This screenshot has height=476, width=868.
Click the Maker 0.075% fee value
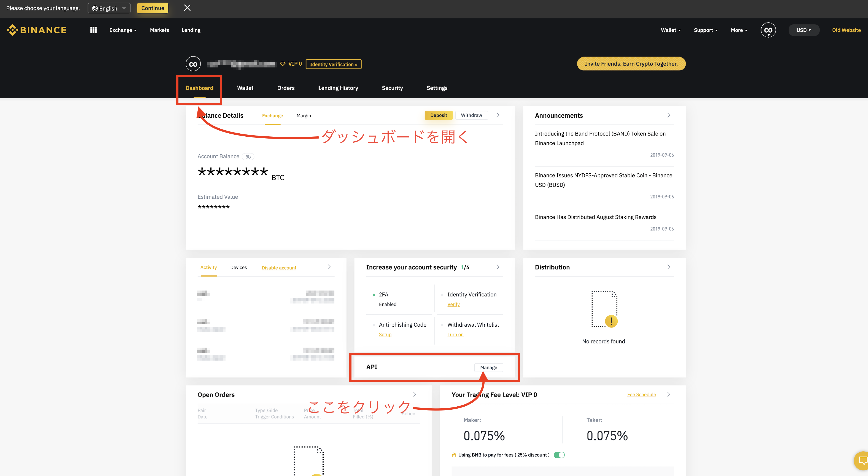pos(484,436)
